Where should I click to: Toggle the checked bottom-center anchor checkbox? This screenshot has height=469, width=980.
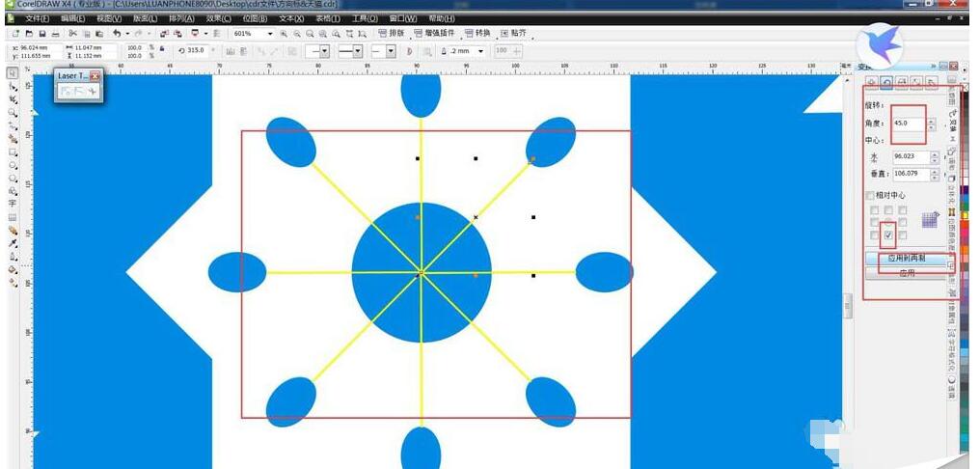888,234
